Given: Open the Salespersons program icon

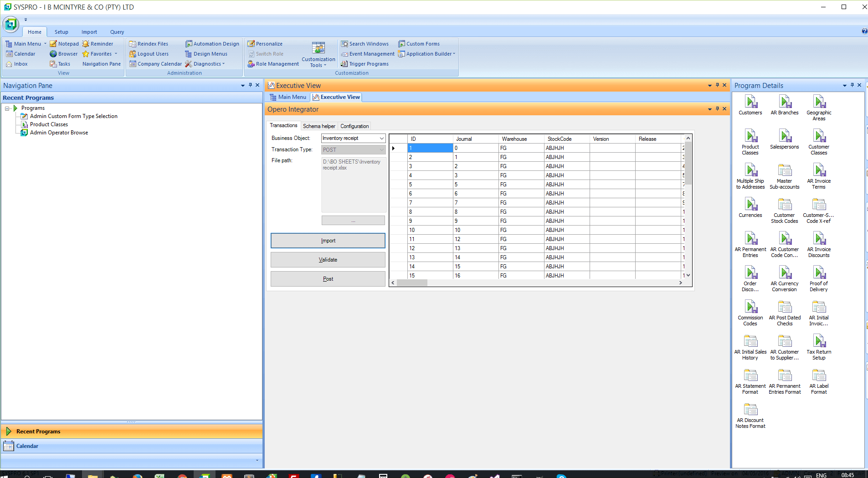Looking at the screenshot, I should pos(784,139).
